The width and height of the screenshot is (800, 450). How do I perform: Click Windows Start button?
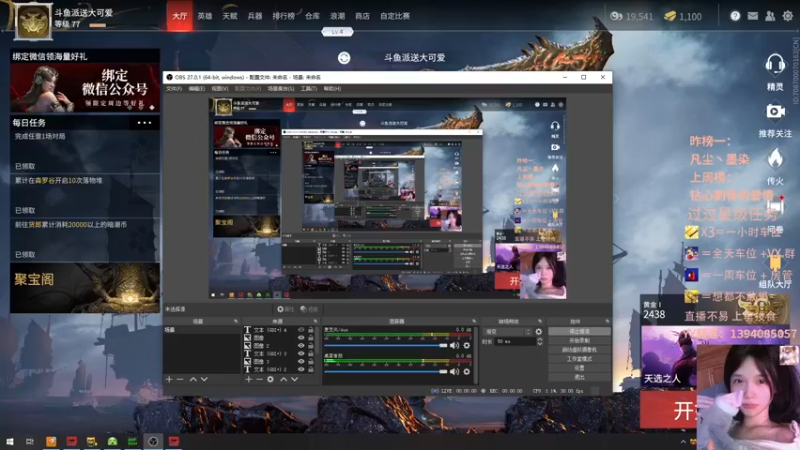point(9,441)
